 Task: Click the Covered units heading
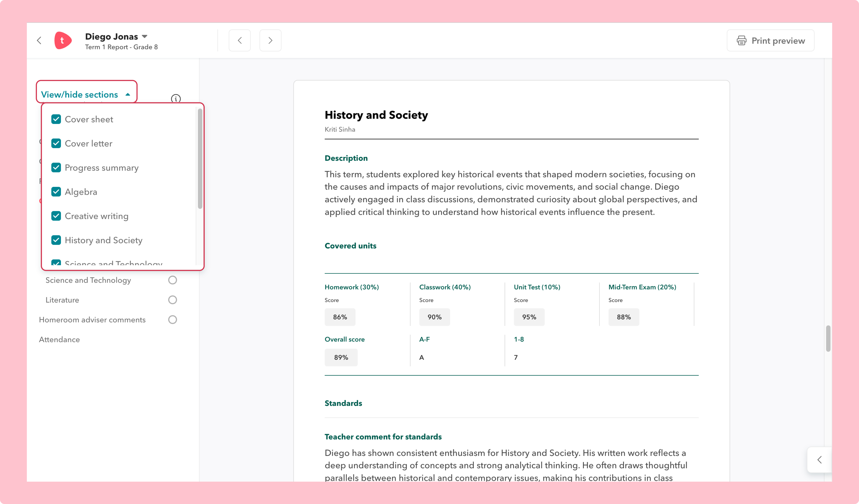click(x=350, y=246)
